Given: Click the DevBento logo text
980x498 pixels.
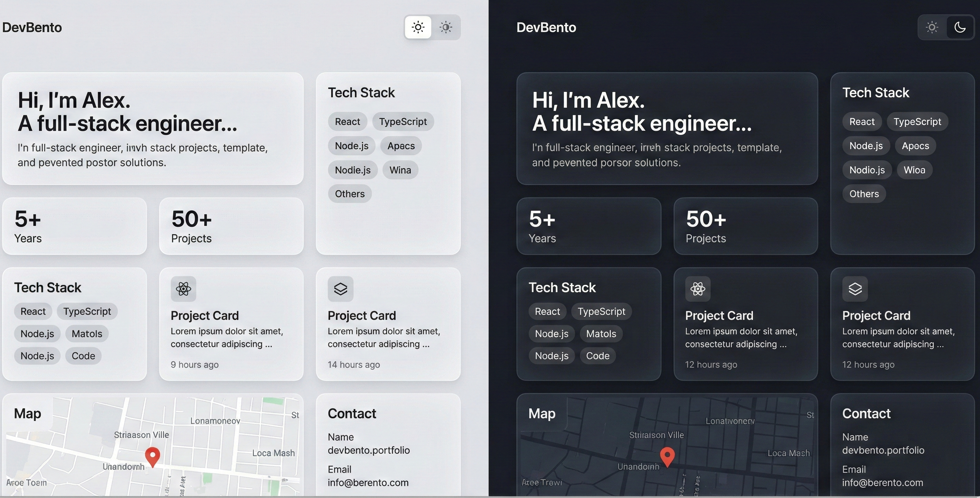Looking at the screenshot, I should (x=32, y=27).
